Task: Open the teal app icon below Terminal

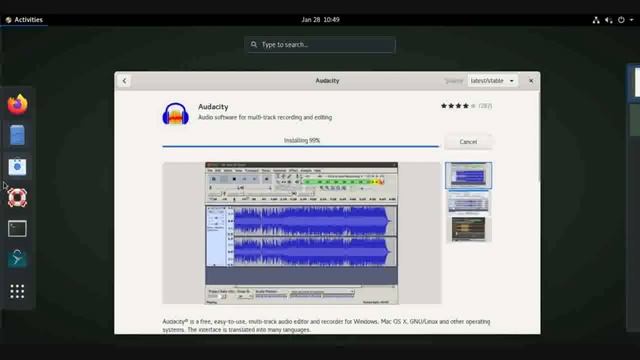Action: point(17,259)
